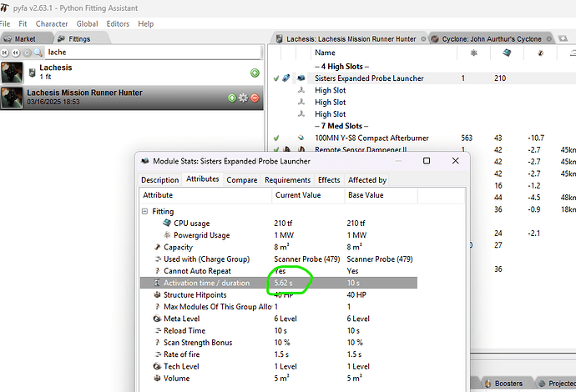Click the reset browser (first) navigation icon

coord(5,53)
